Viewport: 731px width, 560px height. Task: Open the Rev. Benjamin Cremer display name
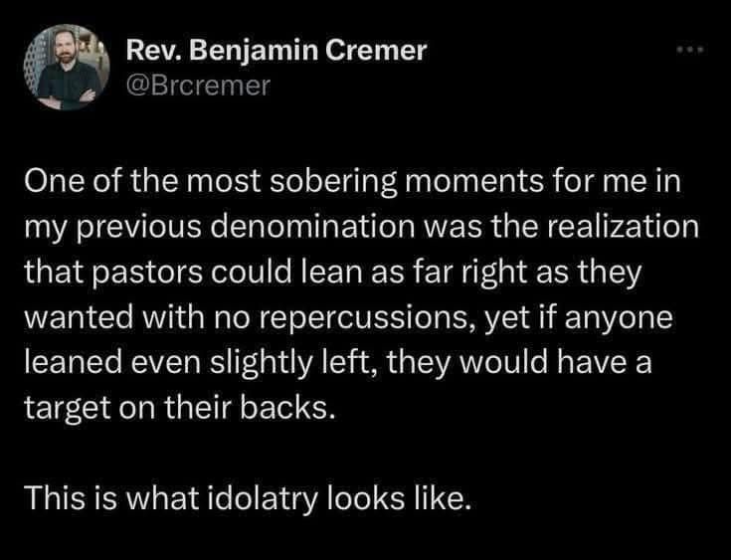tap(275, 50)
